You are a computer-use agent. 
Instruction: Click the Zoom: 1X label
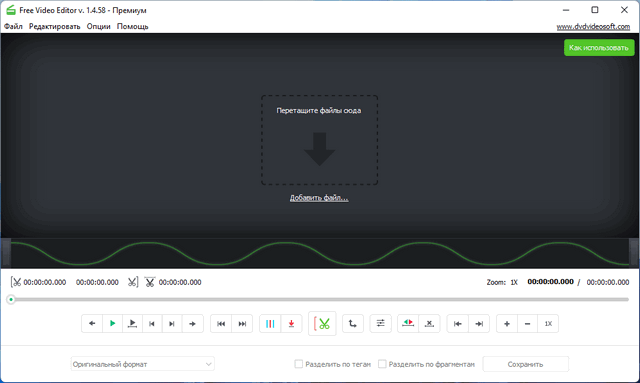(x=502, y=282)
